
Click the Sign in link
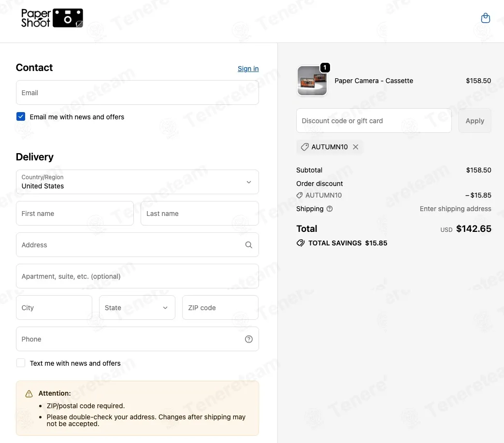248,69
